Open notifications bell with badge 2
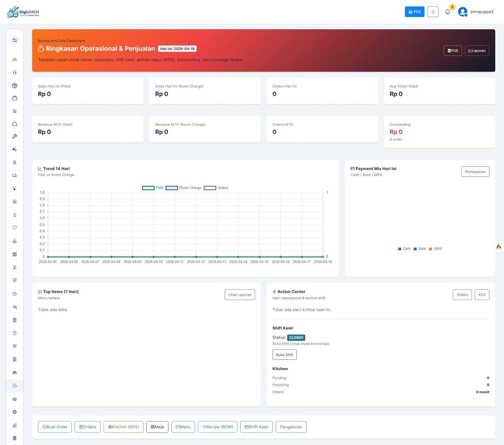The image size is (504, 445). (x=448, y=12)
